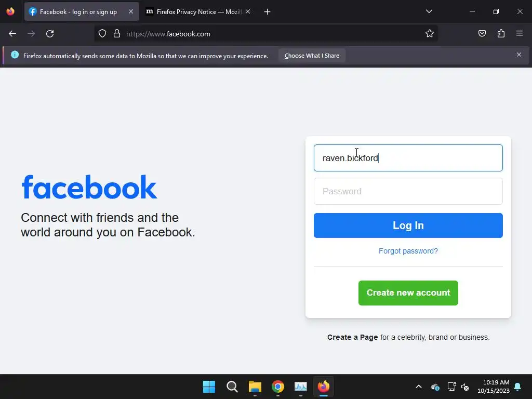Image resolution: width=532 pixels, height=399 pixels.
Task: Open Windows Start menu
Action: (209, 387)
